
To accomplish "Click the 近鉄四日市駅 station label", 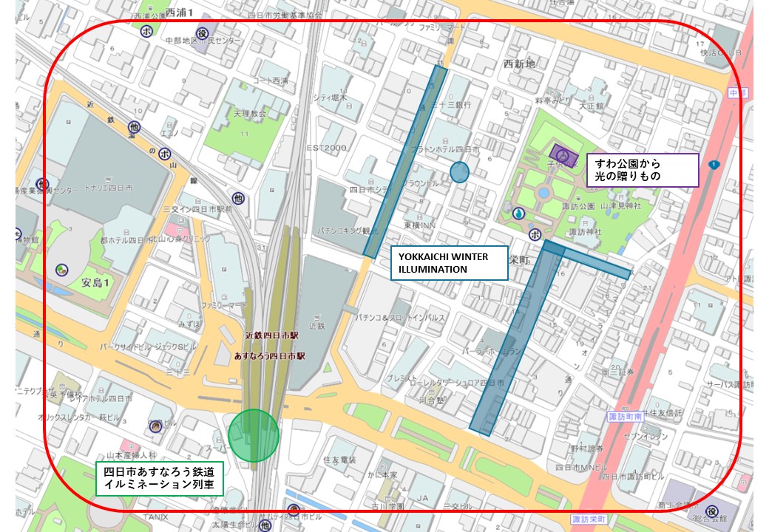I will point(271,335).
